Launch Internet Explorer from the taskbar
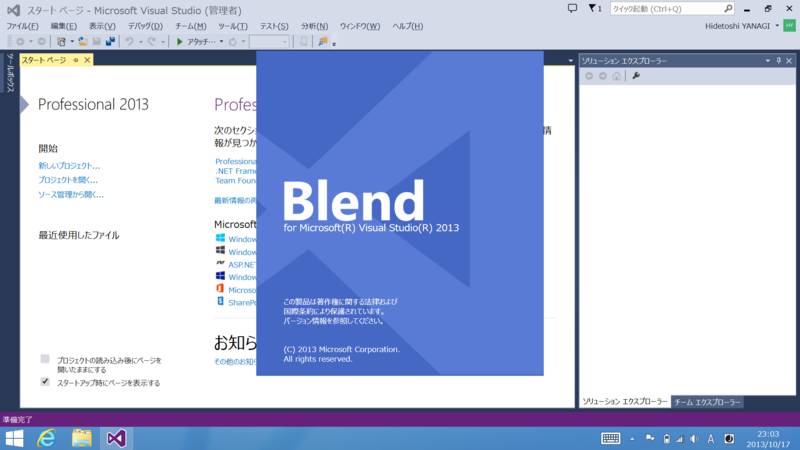 (x=46, y=438)
